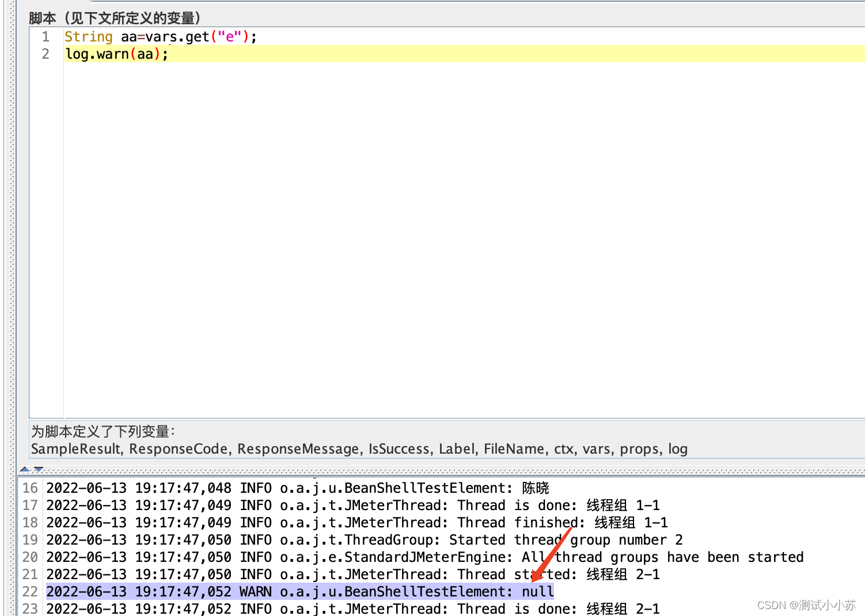
Task: Click log line 16 containing 陈晓
Action: pos(288,488)
